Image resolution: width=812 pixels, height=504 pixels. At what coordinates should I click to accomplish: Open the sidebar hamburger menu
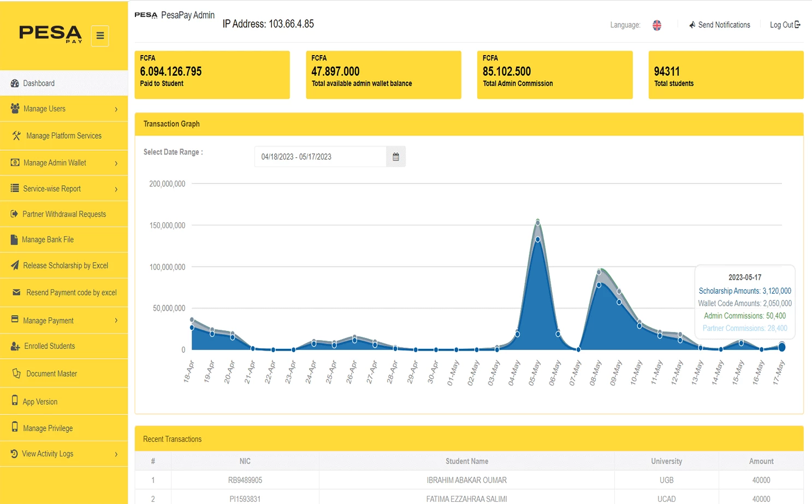point(100,35)
